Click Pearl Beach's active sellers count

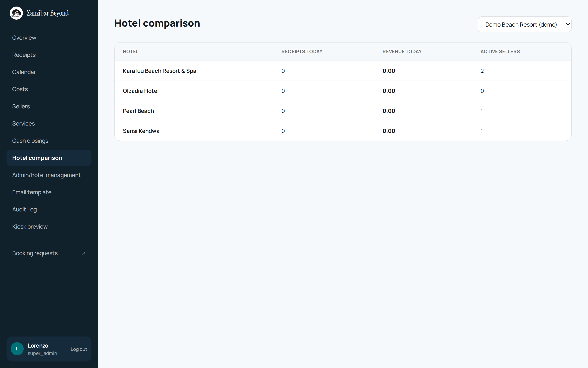(482, 111)
